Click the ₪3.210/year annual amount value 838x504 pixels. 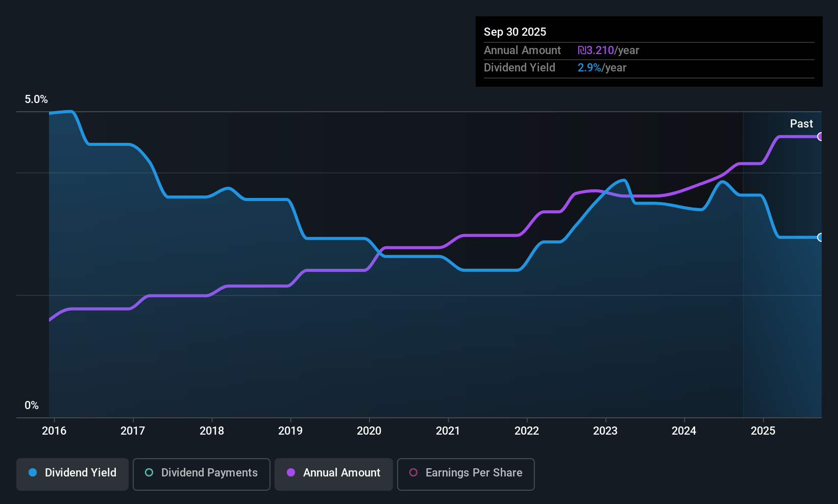[x=608, y=51]
